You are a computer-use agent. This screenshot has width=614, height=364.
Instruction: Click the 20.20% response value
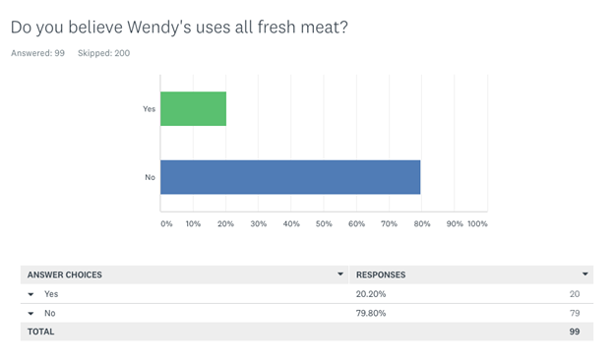pyautogui.click(x=371, y=294)
